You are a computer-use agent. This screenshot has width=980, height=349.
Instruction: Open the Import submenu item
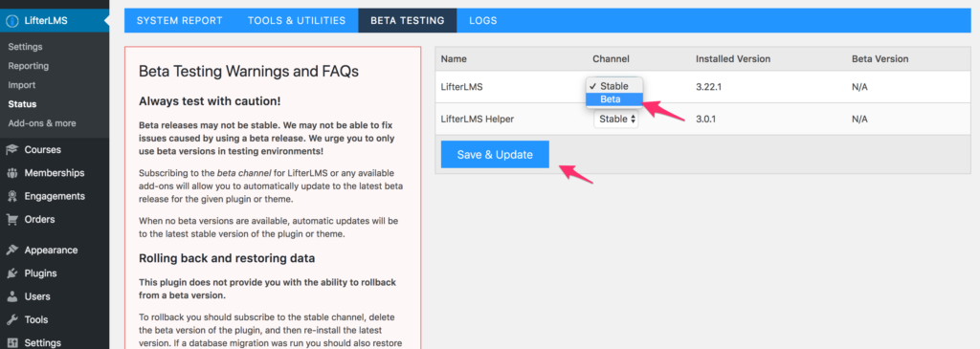[22, 85]
